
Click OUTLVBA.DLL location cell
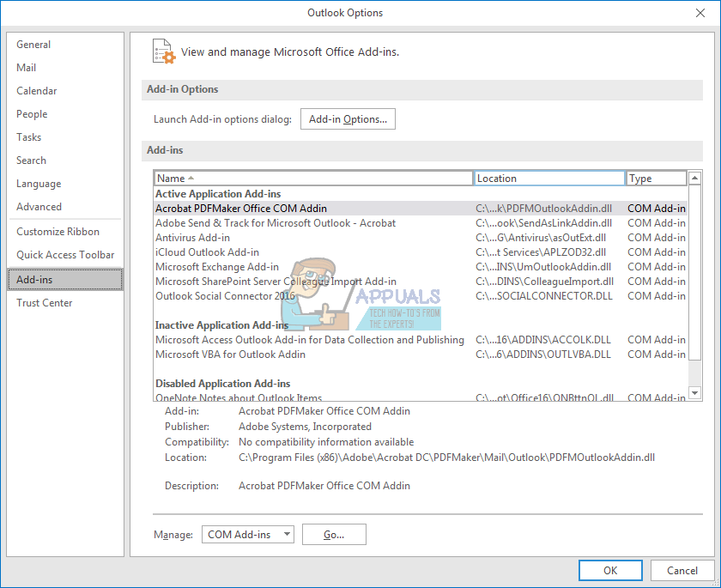[543, 355]
